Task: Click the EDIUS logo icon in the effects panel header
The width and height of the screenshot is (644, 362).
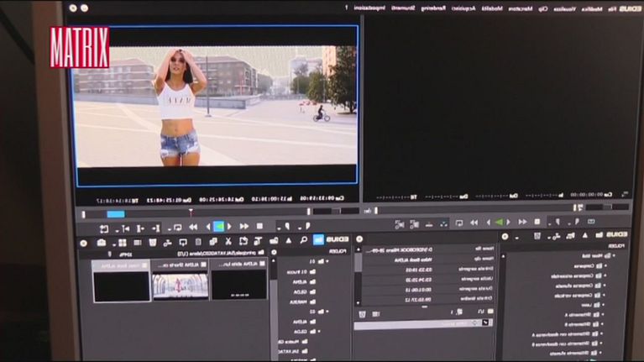Action: click(x=616, y=235)
